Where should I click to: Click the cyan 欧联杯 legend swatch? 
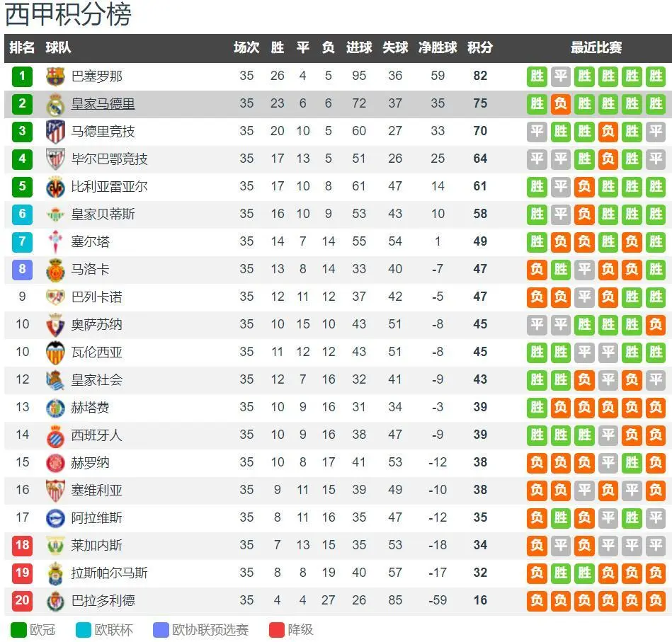pos(83,630)
